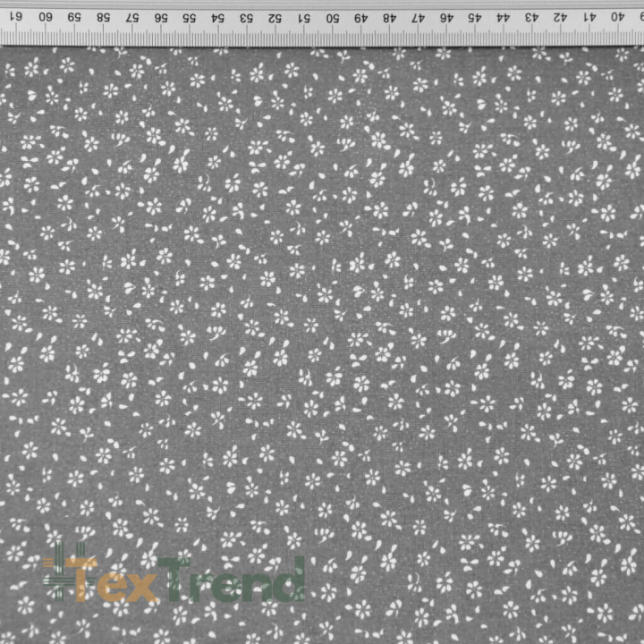Click the ruler number 58
This screenshot has width=644, height=644.
click(104, 17)
